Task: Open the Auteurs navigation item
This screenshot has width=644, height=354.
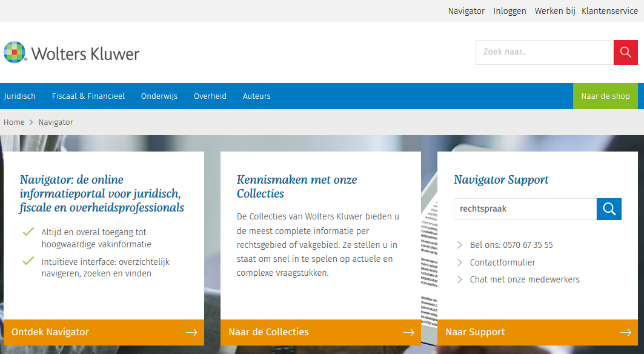Action: click(257, 96)
